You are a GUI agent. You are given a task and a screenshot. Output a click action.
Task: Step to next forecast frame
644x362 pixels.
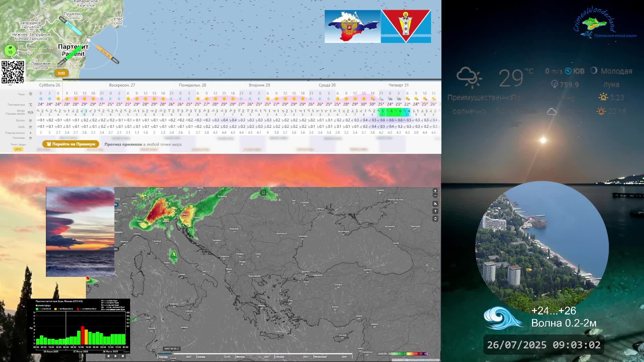click(122, 356)
